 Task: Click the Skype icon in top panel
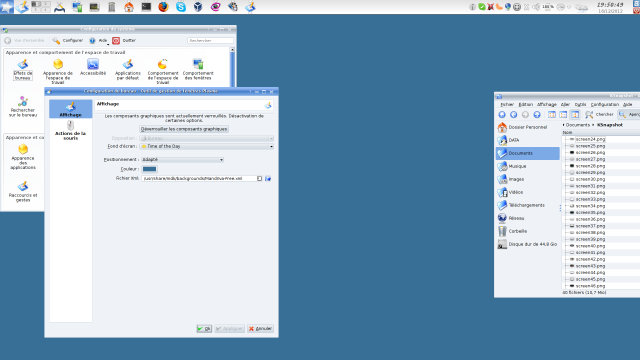pos(181,7)
